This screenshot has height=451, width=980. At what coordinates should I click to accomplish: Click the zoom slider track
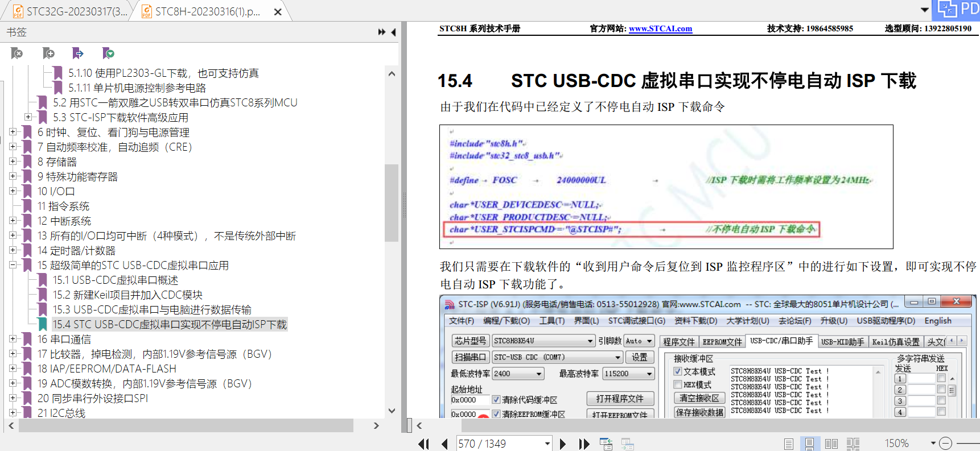tap(967, 443)
